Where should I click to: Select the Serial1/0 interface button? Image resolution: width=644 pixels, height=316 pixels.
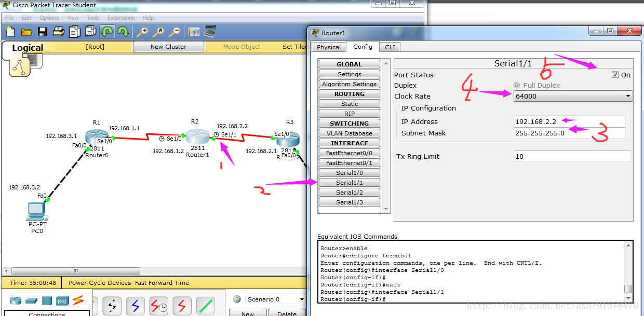point(350,173)
